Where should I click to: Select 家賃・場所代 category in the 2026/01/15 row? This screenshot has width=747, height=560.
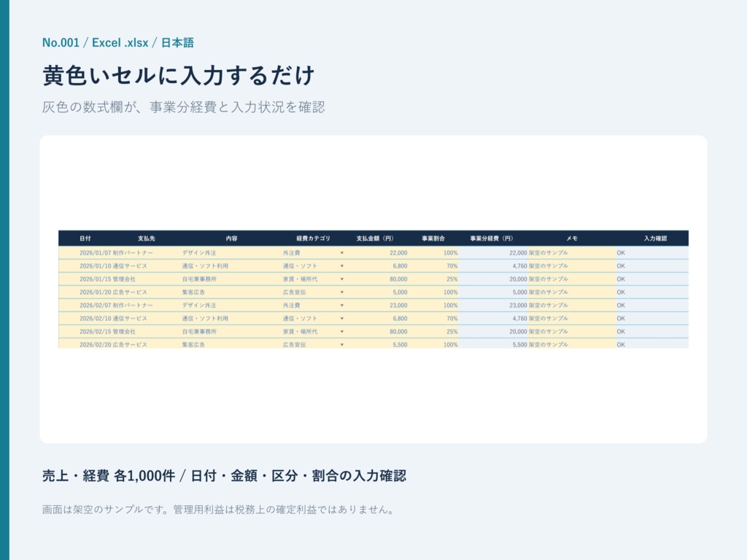pyautogui.click(x=300, y=279)
